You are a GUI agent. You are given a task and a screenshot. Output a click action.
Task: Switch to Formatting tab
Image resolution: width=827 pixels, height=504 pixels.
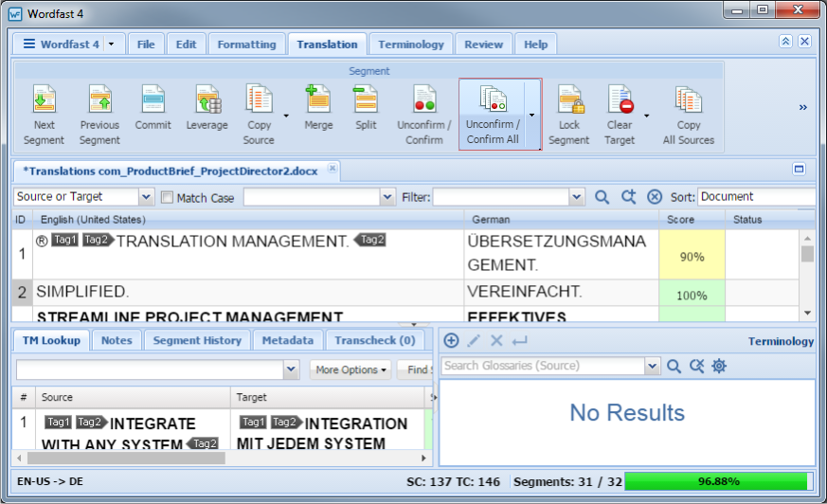(247, 45)
